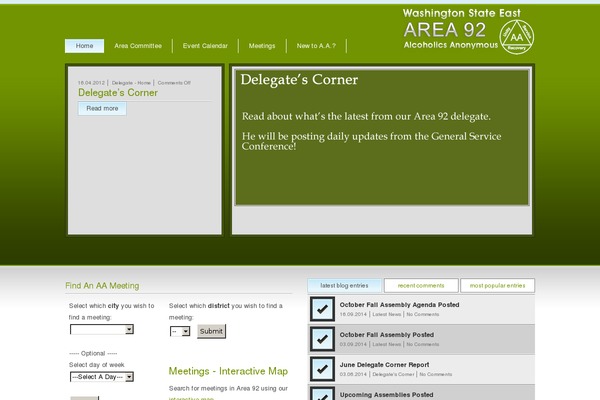Open Upcoming Assemblies Posted entry
This screenshot has width=600, height=400.
(x=386, y=395)
